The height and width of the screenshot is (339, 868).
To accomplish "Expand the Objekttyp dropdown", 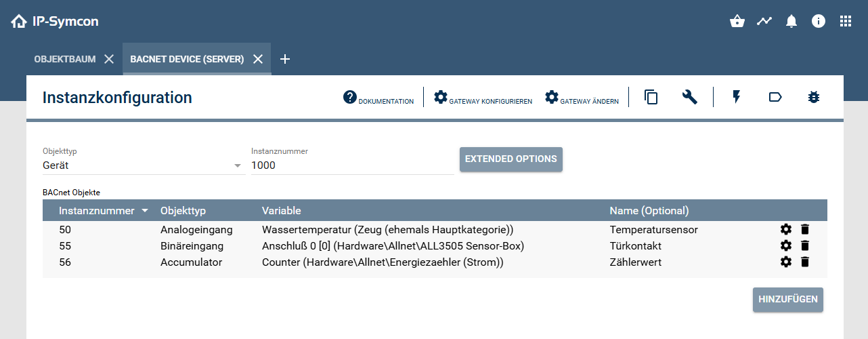I will point(238,165).
